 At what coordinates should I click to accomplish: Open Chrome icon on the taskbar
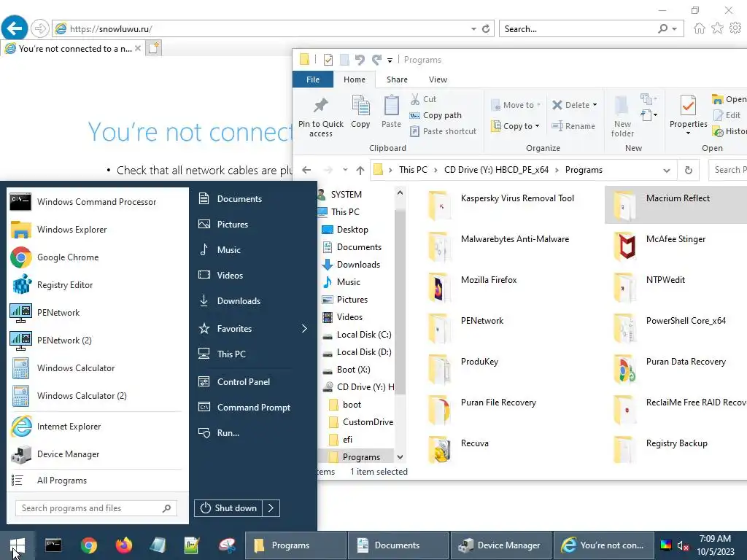click(x=88, y=545)
